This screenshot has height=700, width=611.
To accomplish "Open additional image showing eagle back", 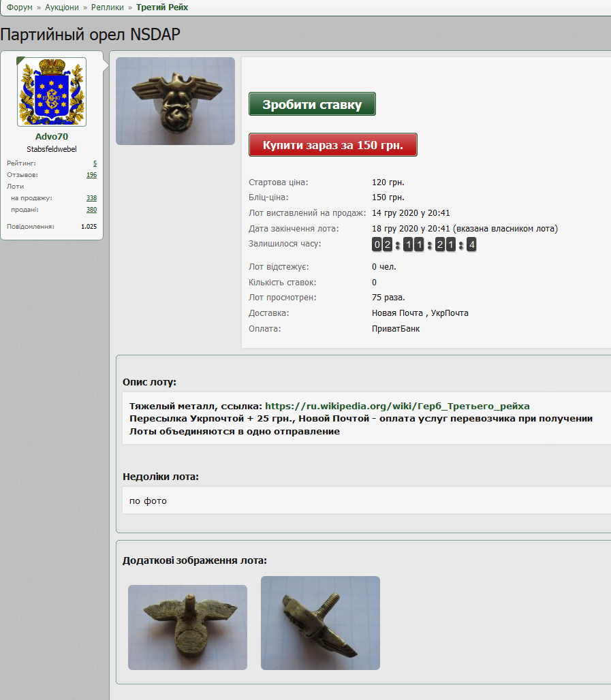I will pos(187,627).
